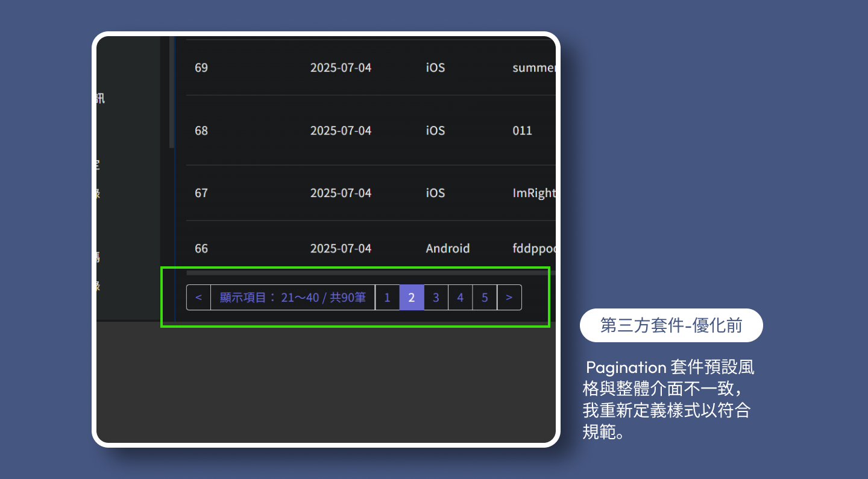Click the highlighted page 2 button
This screenshot has height=479, width=868.
(x=412, y=298)
